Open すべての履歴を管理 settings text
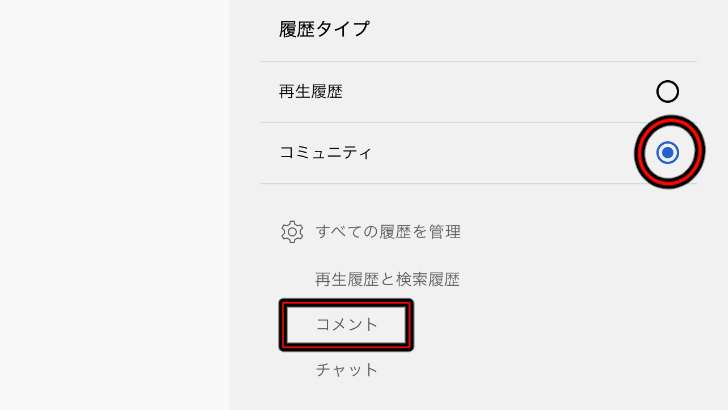The height and width of the screenshot is (410, 728). (388, 232)
